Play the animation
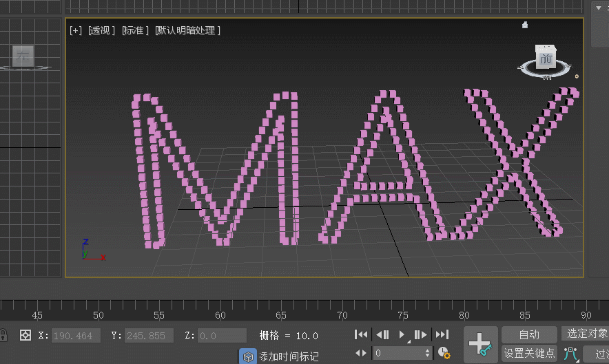This screenshot has height=364, width=609. (x=402, y=334)
